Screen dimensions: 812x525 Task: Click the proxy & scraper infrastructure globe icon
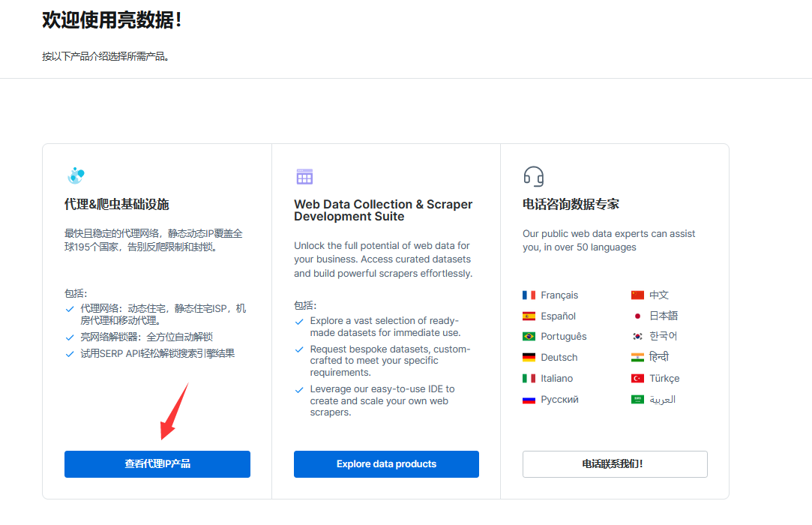(76, 175)
